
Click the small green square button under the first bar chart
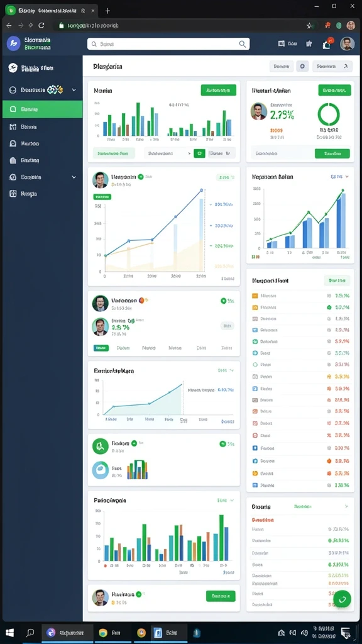click(x=199, y=153)
